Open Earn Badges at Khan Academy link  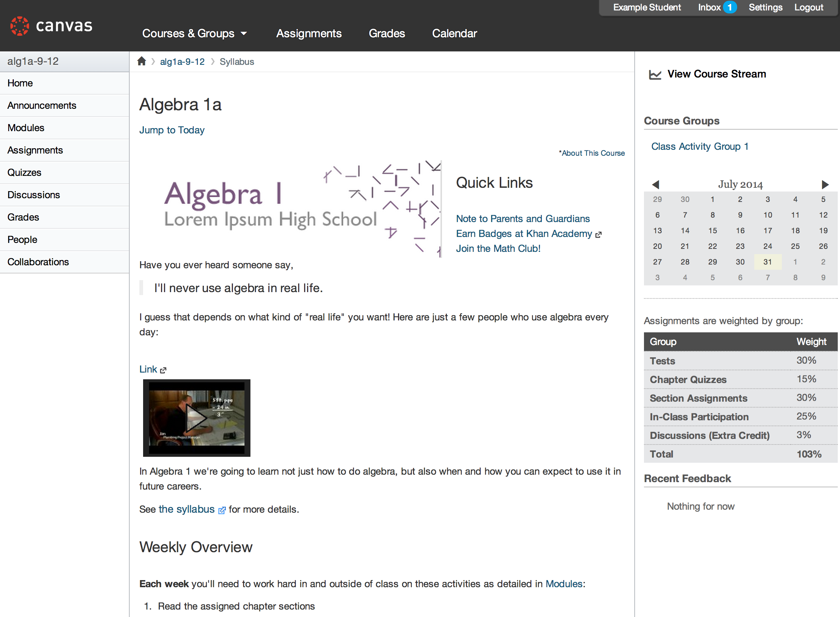coord(524,234)
